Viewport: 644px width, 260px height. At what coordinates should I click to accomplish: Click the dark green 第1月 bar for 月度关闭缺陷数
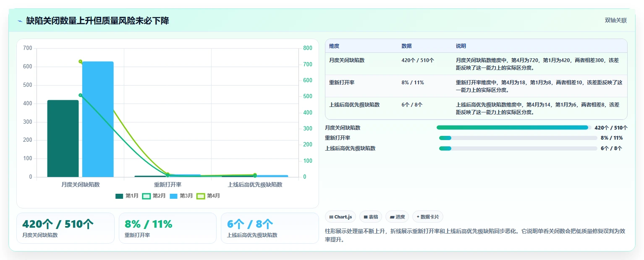pyautogui.click(x=63, y=138)
